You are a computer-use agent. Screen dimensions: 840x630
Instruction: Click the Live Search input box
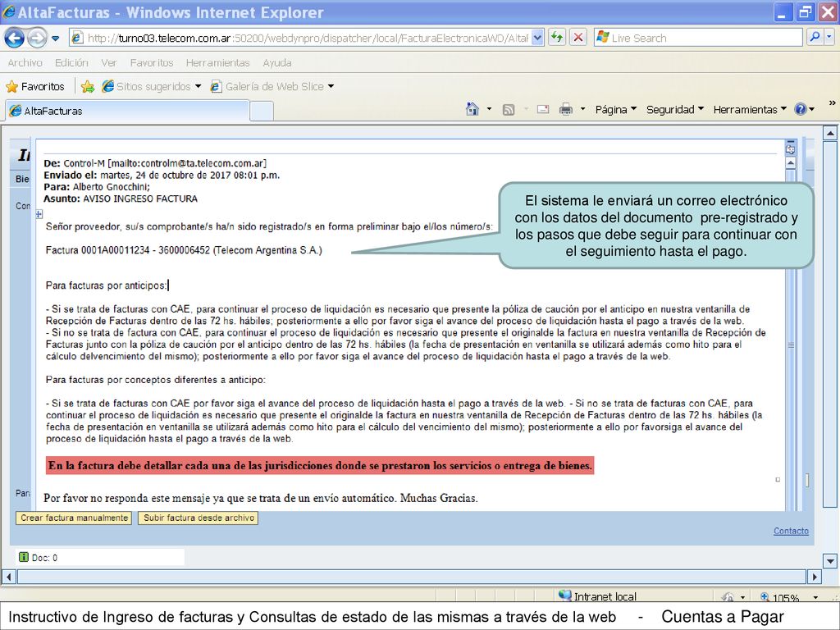[698, 38]
